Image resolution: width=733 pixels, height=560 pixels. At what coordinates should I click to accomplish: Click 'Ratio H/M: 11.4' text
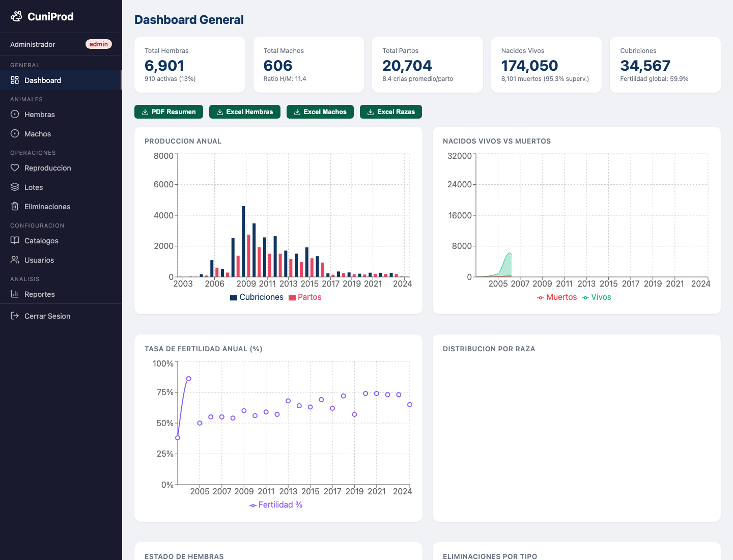point(285,79)
